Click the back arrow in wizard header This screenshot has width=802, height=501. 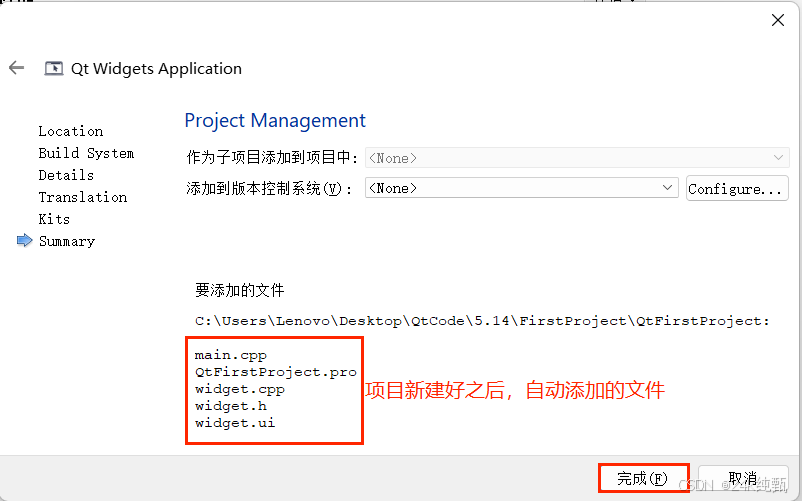[16, 67]
